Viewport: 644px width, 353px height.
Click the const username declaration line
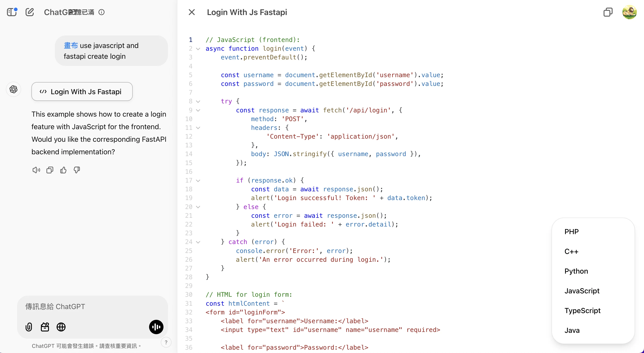(332, 75)
